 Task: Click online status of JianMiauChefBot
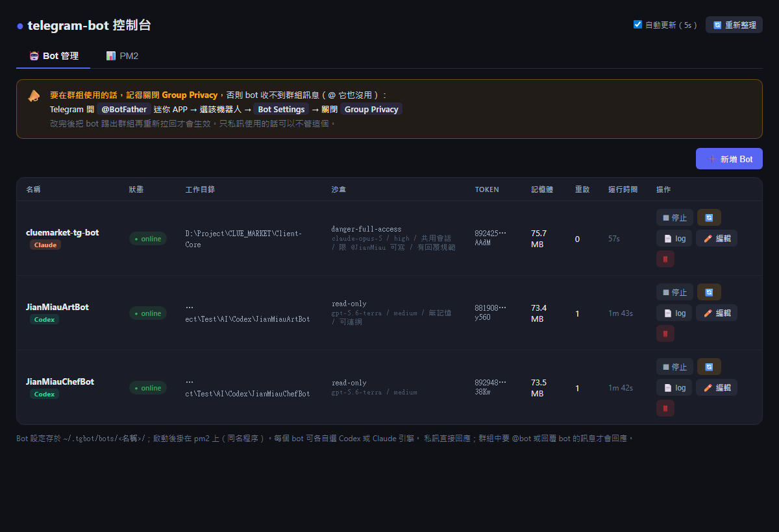148,388
